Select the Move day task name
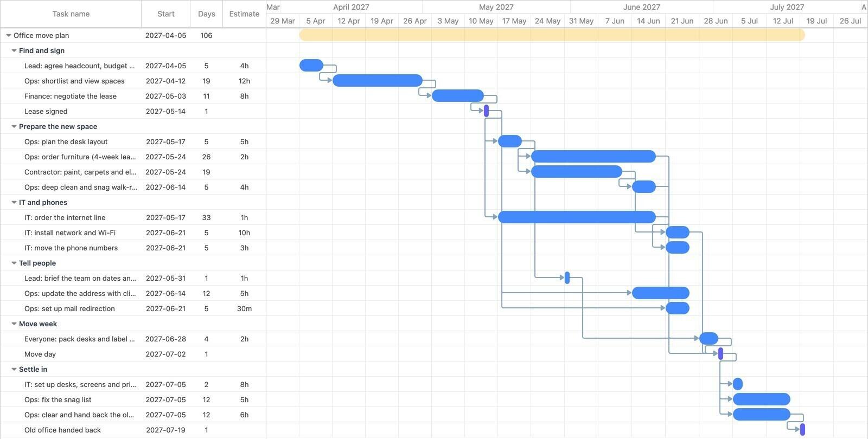Image resolution: width=868 pixels, height=439 pixels. coord(40,354)
